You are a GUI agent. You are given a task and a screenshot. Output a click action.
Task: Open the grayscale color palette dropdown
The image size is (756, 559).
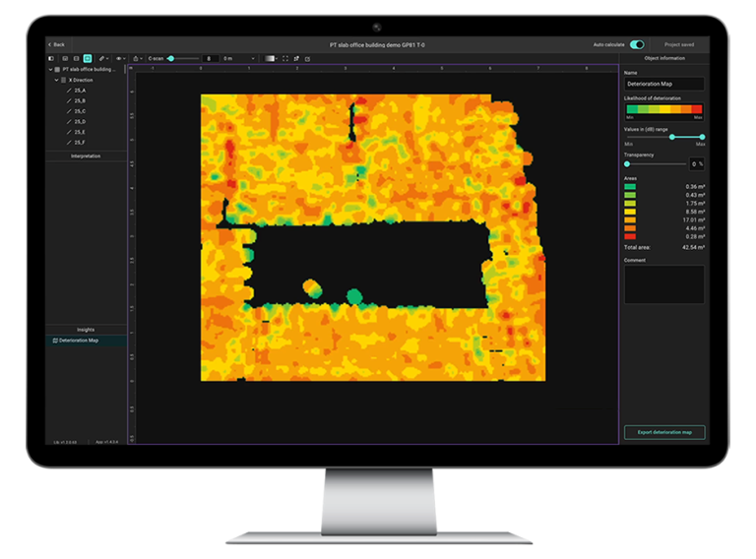click(x=271, y=58)
